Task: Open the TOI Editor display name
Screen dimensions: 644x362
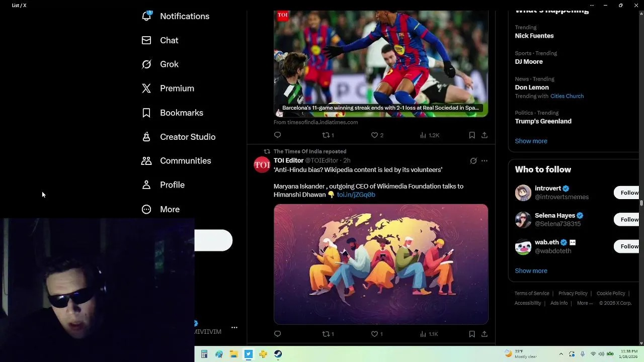Action: click(x=288, y=160)
